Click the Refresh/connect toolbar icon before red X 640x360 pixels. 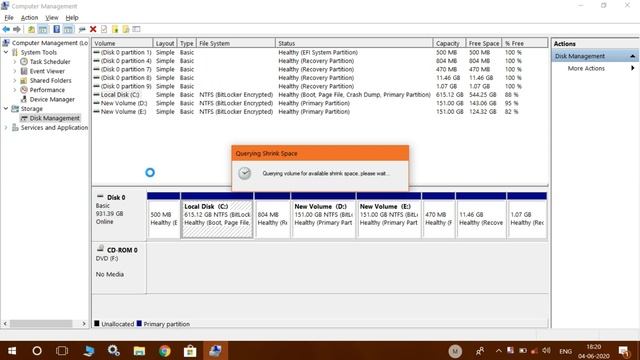click(x=82, y=29)
